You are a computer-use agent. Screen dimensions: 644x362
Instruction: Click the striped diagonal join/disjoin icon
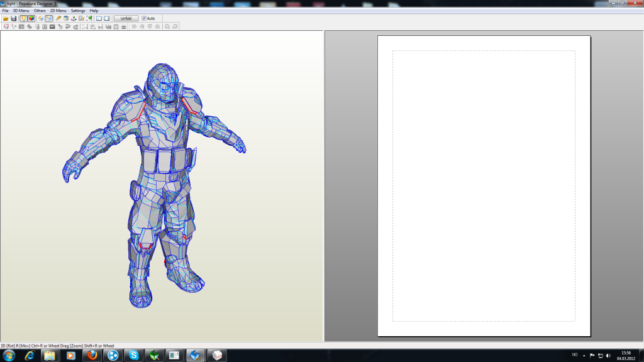[29, 26]
